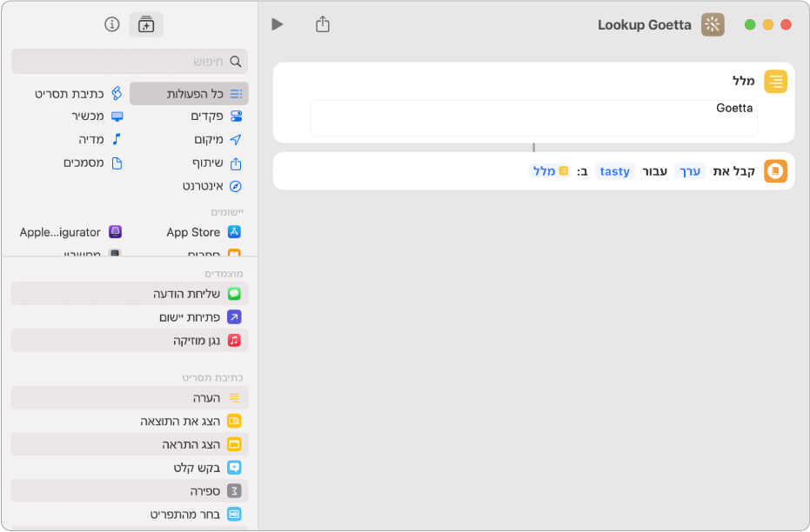Edit the Goetta text field
Screen dimensions: 810x532
pyautogui.click(x=533, y=118)
